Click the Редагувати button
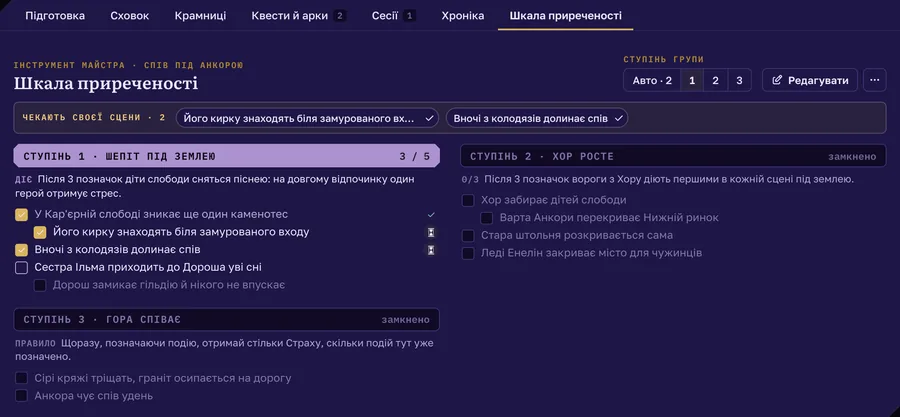900x417 pixels. point(810,80)
